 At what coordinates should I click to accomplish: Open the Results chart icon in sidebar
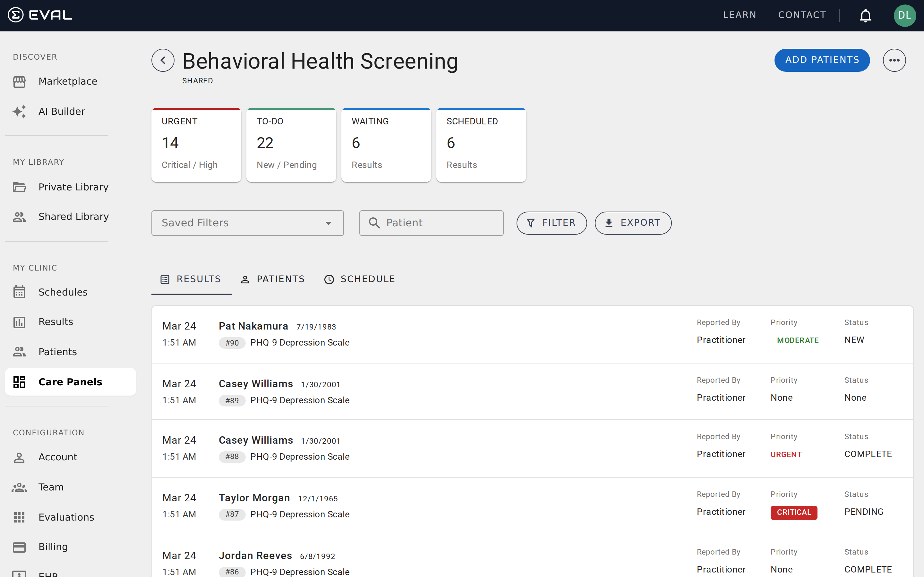(20, 322)
